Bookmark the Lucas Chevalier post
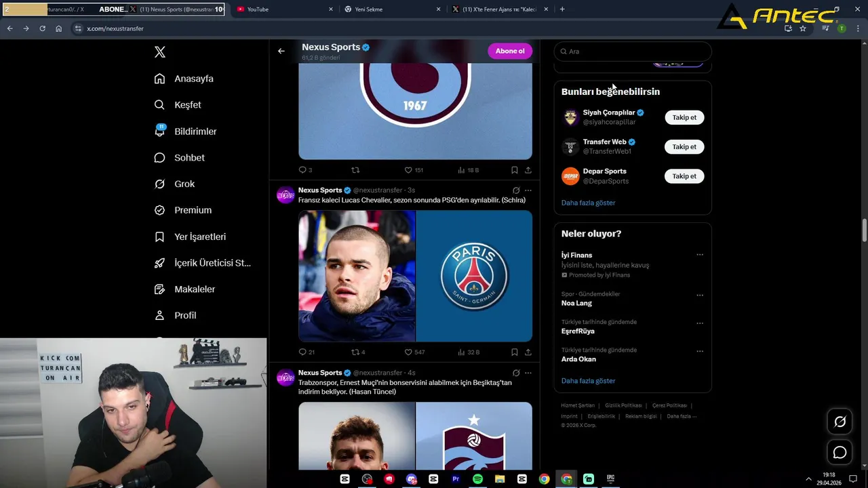This screenshot has height=488, width=868. pos(515,352)
